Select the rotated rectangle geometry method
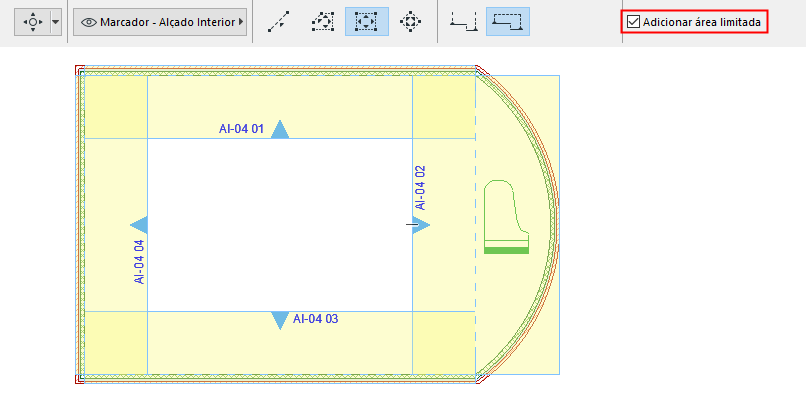The image size is (806, 416). click(410, 22)
